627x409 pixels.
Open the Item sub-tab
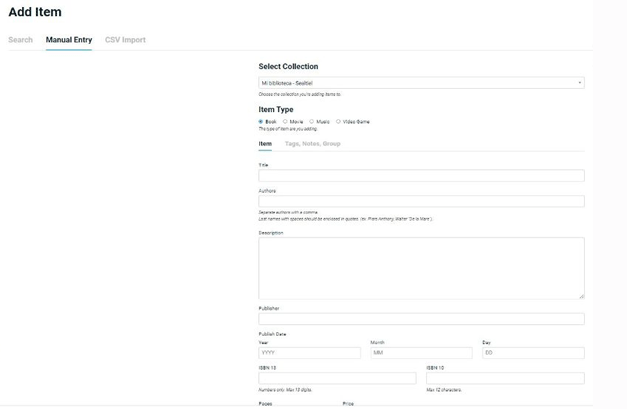[x=265, y=144]
